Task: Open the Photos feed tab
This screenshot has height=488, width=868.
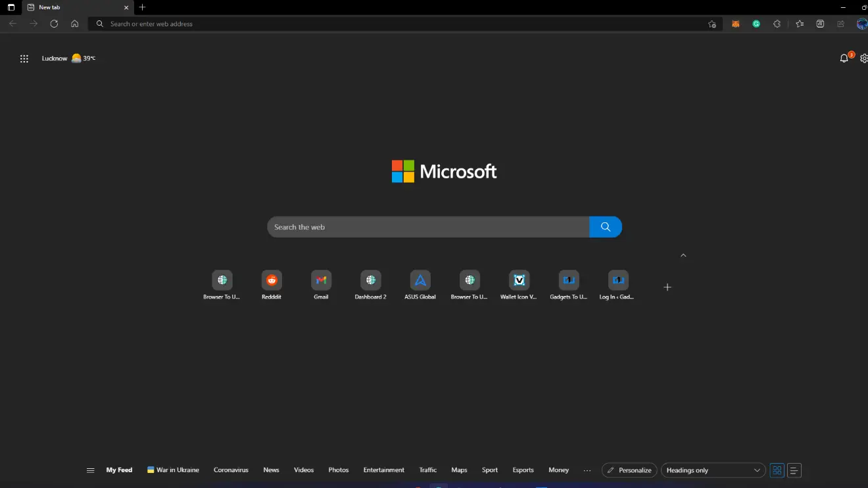Action: point(339,470)
